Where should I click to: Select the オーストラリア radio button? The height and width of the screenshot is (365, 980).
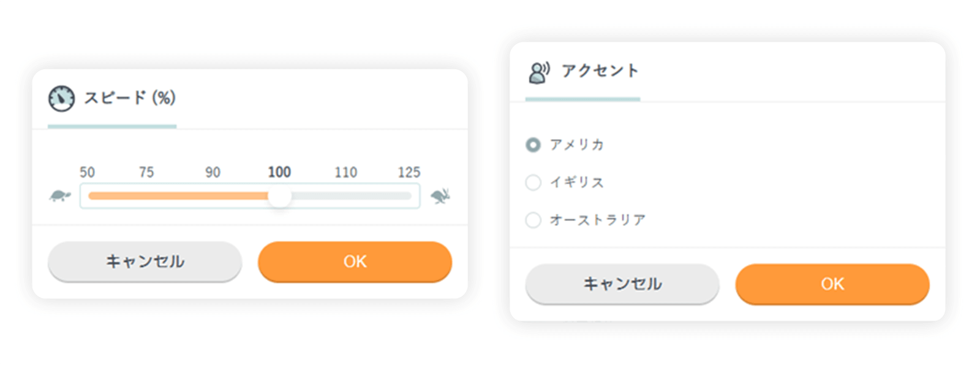(x=532, y=220)
